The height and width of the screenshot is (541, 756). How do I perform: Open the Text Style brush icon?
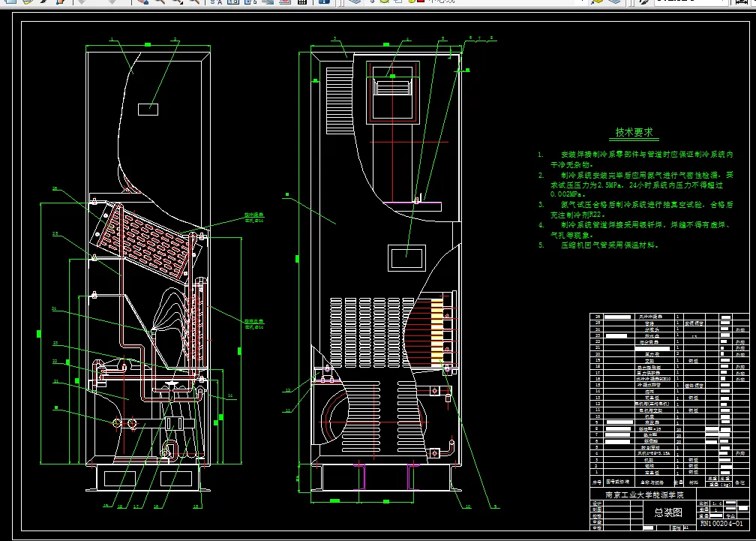644,2
